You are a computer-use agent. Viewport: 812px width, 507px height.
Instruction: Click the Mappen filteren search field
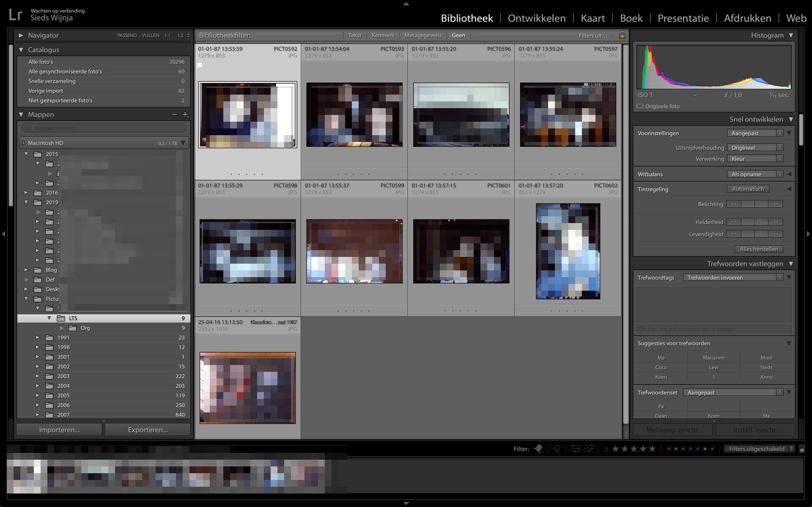[x=104, y=128]
